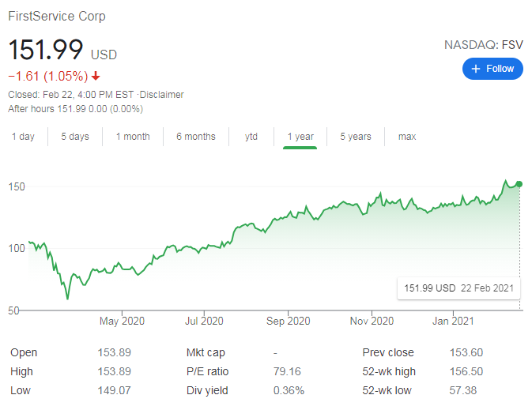Click the 52-wk high label
The height and width of the screenshot is (410, 532).
[389, 371]
